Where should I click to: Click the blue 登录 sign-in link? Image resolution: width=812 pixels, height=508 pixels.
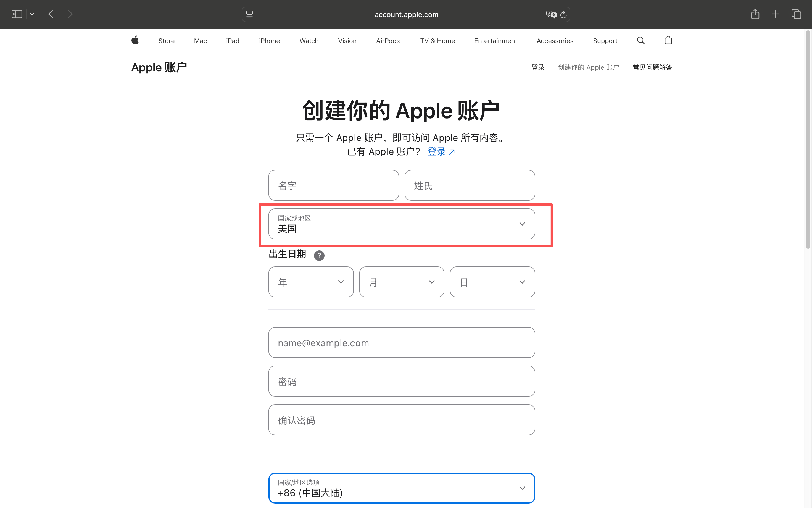441,151
